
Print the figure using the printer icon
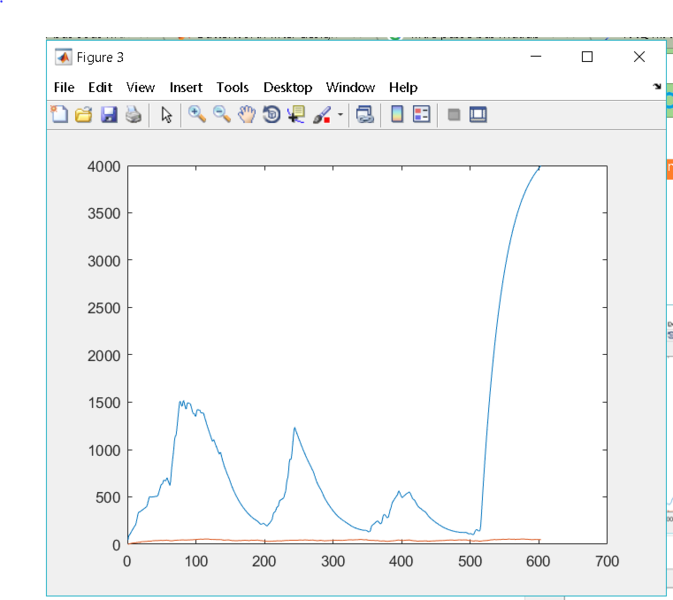(132, 115)
